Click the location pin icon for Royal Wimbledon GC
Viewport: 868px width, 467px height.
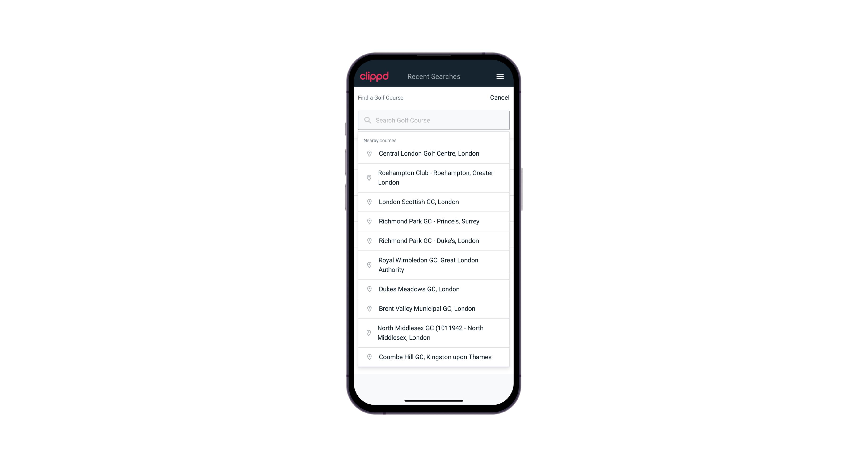pos(368,265)
